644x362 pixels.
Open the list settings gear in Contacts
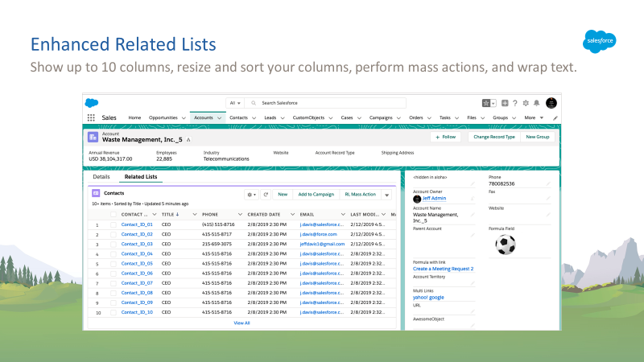coord(251,195)
